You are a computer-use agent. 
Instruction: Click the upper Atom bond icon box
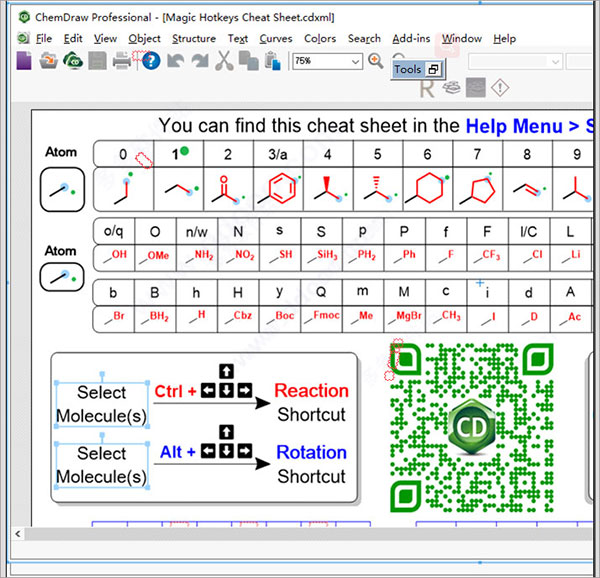point(62,189)
